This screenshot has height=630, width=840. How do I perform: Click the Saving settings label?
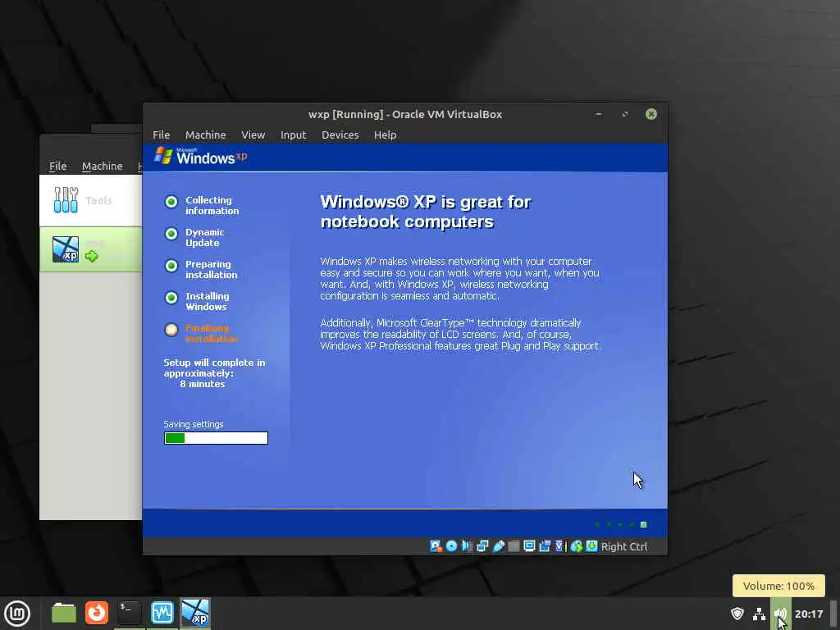pos(194,424)
